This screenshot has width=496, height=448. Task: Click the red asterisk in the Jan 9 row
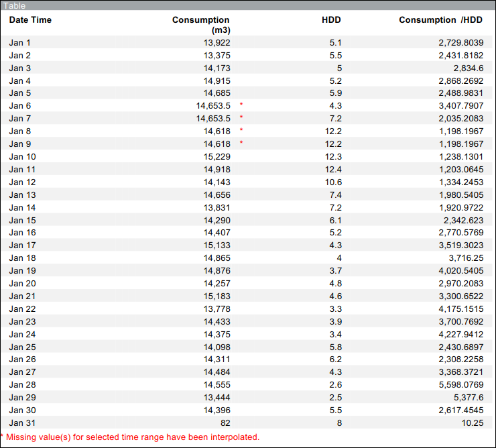point(241,144)
